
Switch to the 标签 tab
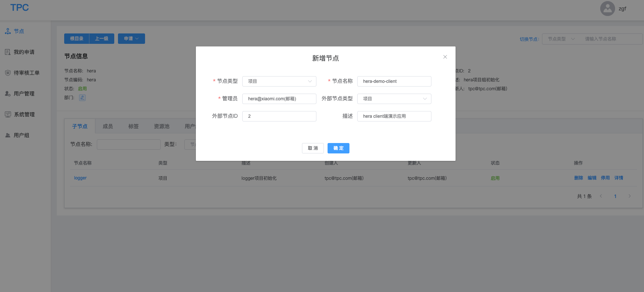[x=134, y=126]
